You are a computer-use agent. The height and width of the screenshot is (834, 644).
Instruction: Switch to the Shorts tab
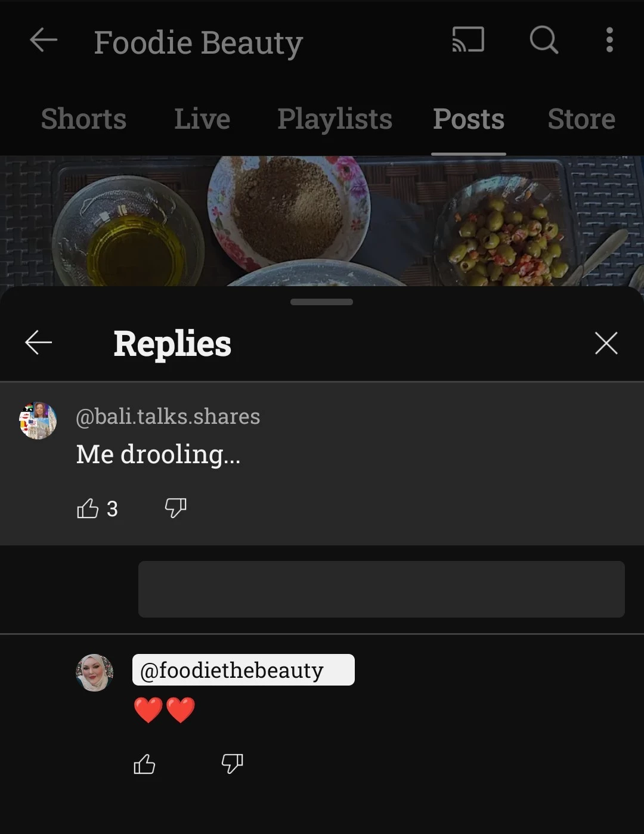83,119
